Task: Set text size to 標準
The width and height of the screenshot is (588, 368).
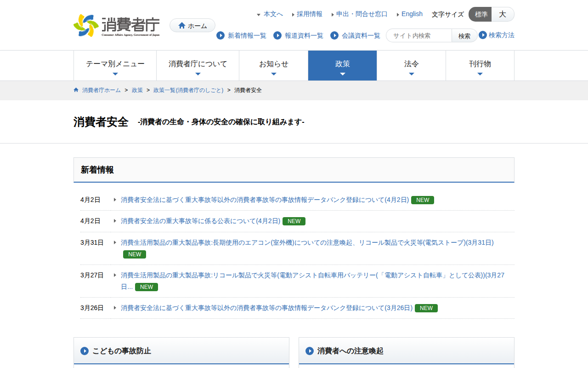Action: click(481, 14)
